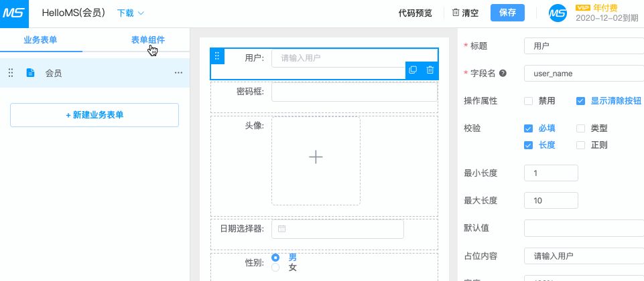The image size is (644, 281).
Task: Toggle the 必填 checkbox
Action: [529, 128]
